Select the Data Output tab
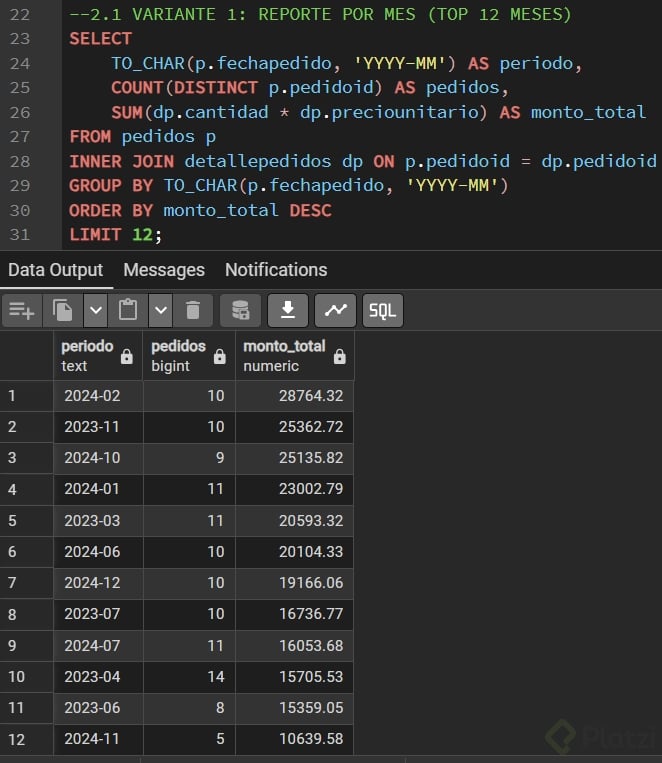The image size is (662, 763). coord(56,270)
